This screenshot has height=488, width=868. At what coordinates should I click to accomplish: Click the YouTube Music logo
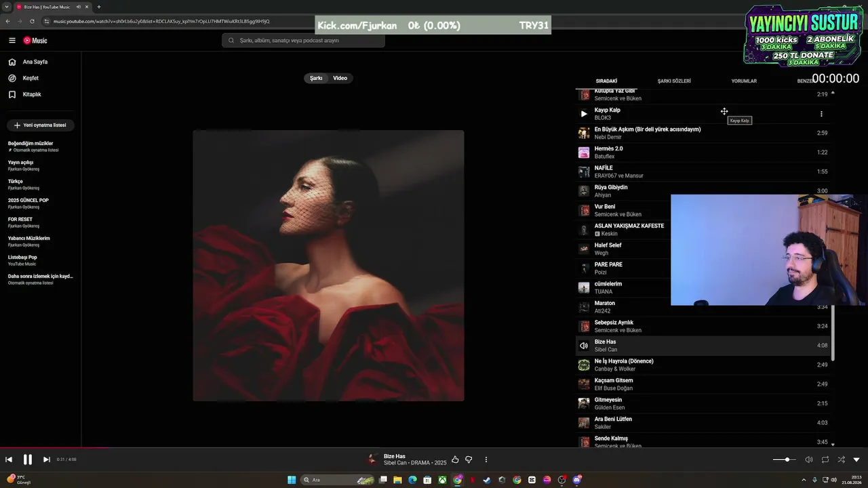(x=35, y=41)
